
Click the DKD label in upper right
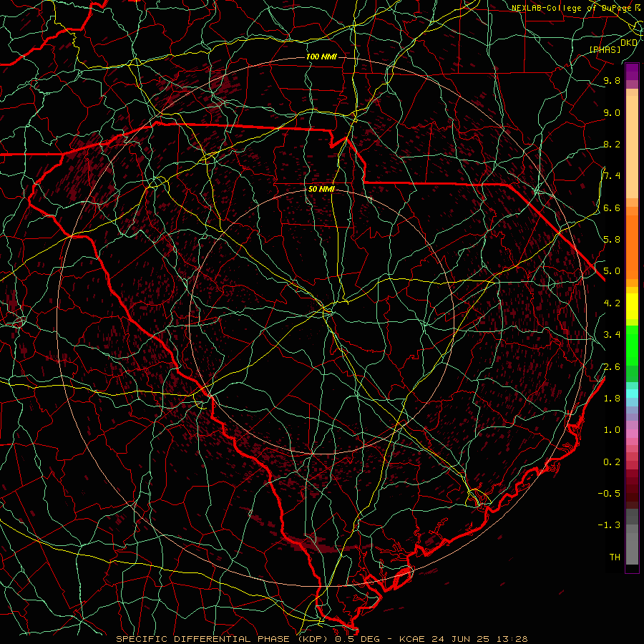click(629, 42)
